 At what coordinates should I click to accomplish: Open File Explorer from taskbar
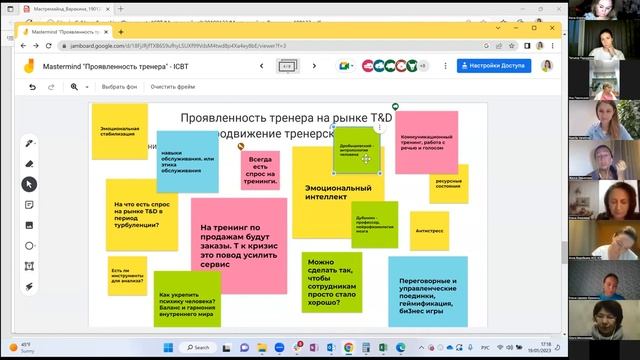pos(262,347)
